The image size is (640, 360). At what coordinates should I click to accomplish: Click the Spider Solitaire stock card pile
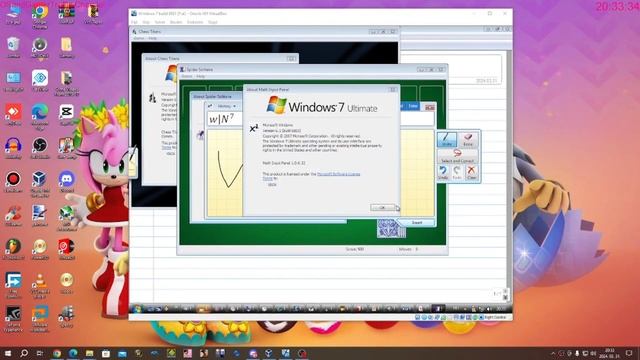pyautogui.click(x=391, y=228)
